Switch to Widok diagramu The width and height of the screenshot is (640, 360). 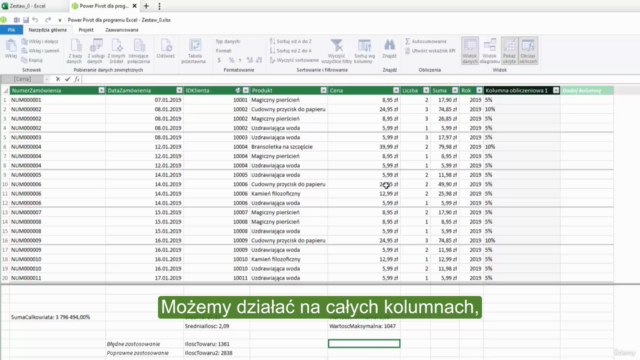click(489, 51)
